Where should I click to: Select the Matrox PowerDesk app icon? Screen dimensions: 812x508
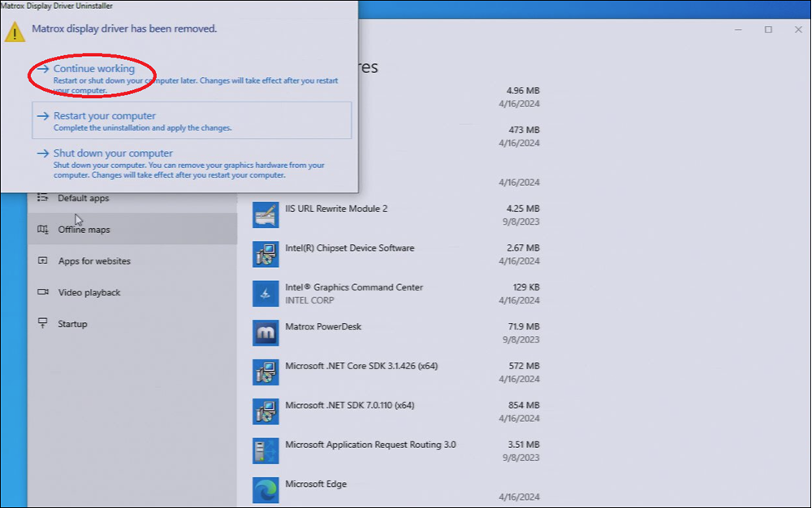pos(266,333)
